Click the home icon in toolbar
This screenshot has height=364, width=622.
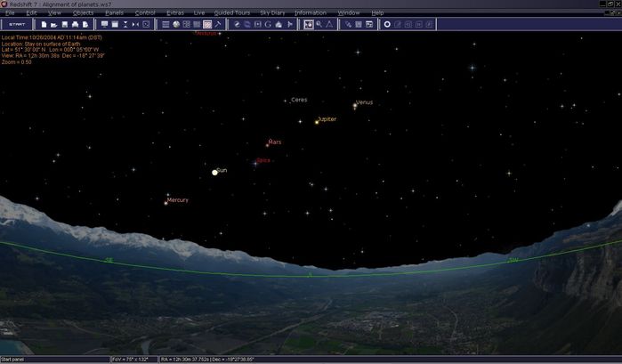pos(279,24)
